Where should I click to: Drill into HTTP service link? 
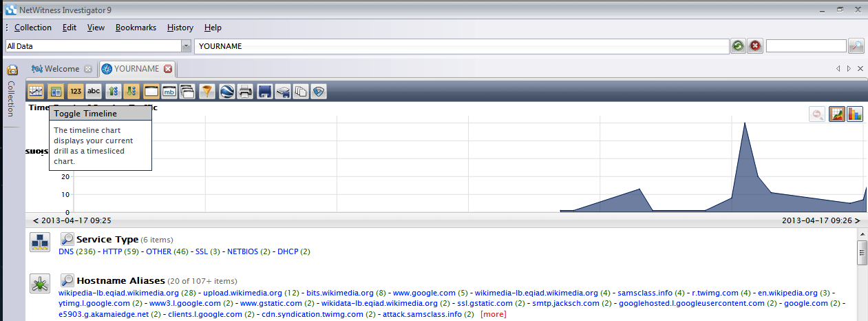pyautogui.click(x=112, y=252)
